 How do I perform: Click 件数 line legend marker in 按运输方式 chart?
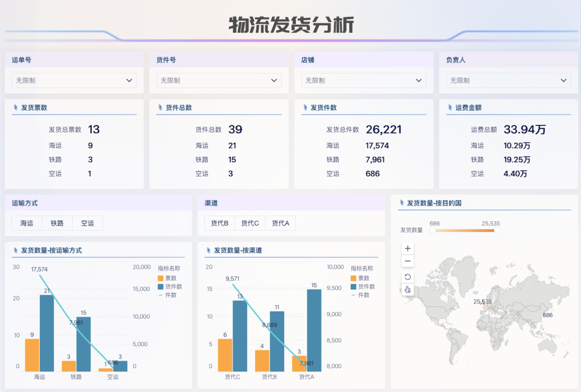click(x=160, y=295)
